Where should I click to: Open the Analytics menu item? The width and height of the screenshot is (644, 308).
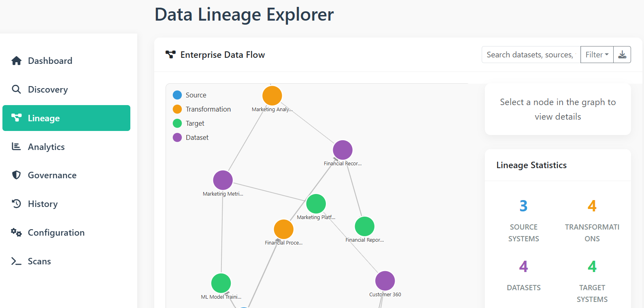pos(66,147)
